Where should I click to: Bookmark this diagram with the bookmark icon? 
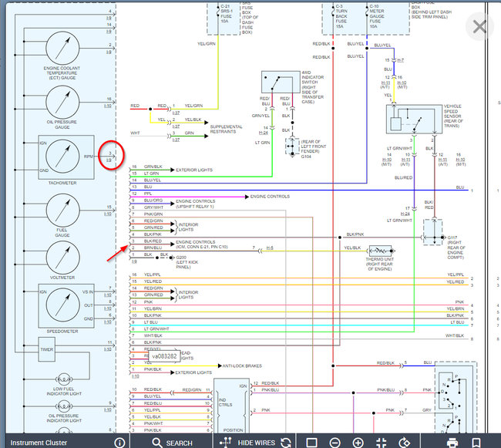click(x=476, y=442)
